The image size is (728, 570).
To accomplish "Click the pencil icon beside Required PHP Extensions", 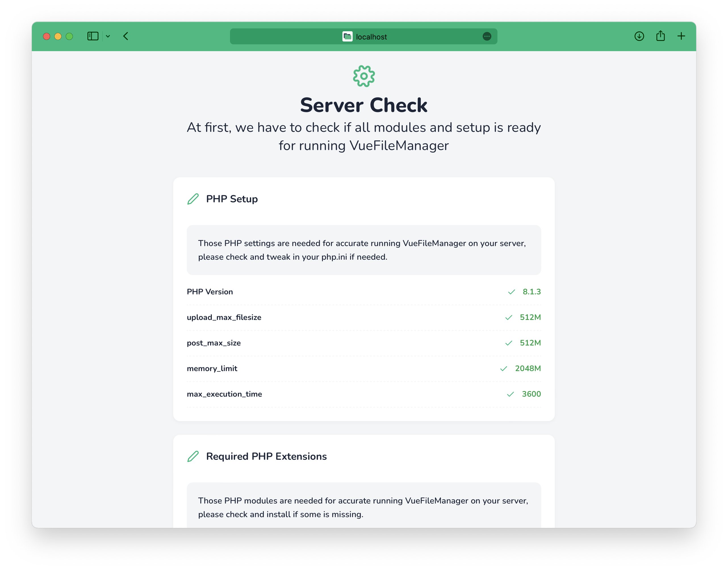I will pyautogui.click(x=193, y=457).
